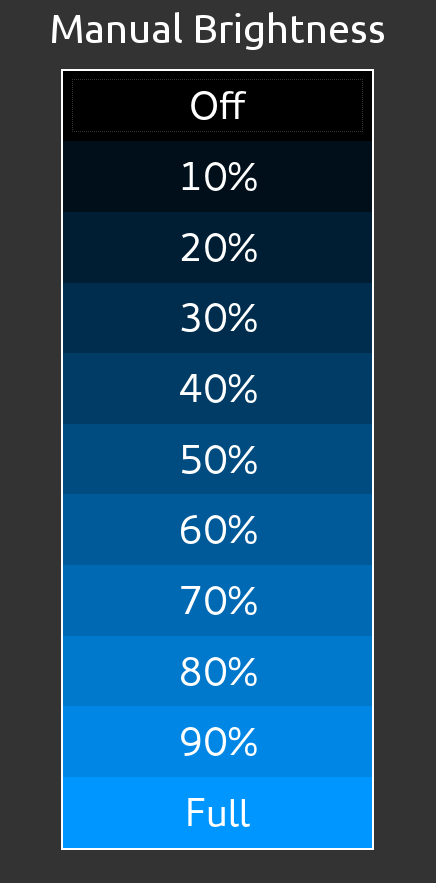Image resolution: width=436 pixels, height=883 pixels.
Task: Set brightness to 10%
Action: coord(217,177)
